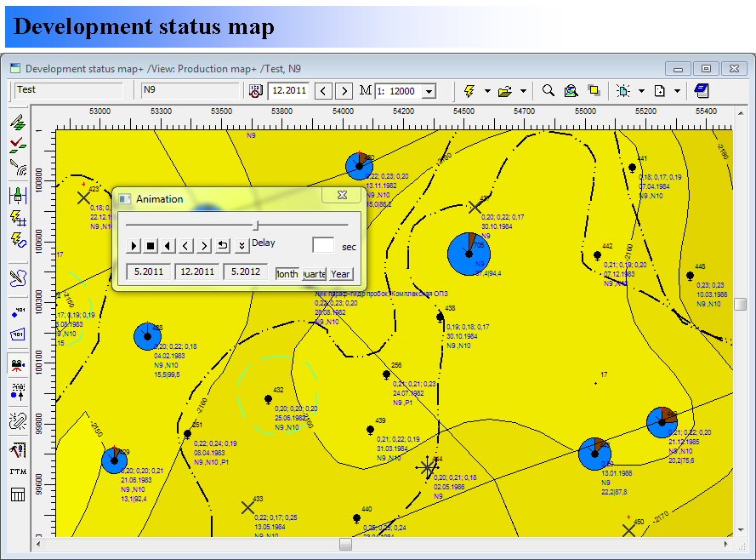
Task: Click the horizontal scrollbar left arrow
Action: 38,544
